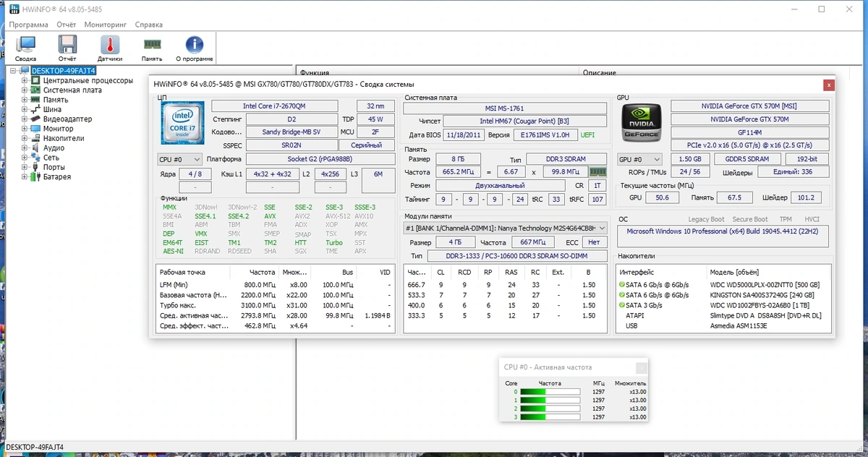Screen dimensions: 868x457
Task: Expand the Системная плата tree node
Action: tap(24, 90)
